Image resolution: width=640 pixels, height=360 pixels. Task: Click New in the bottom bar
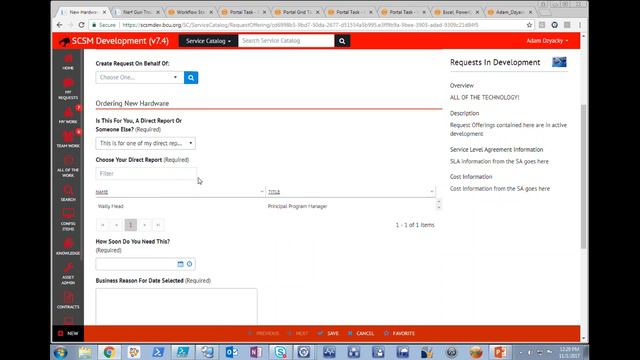click(68, 333)
